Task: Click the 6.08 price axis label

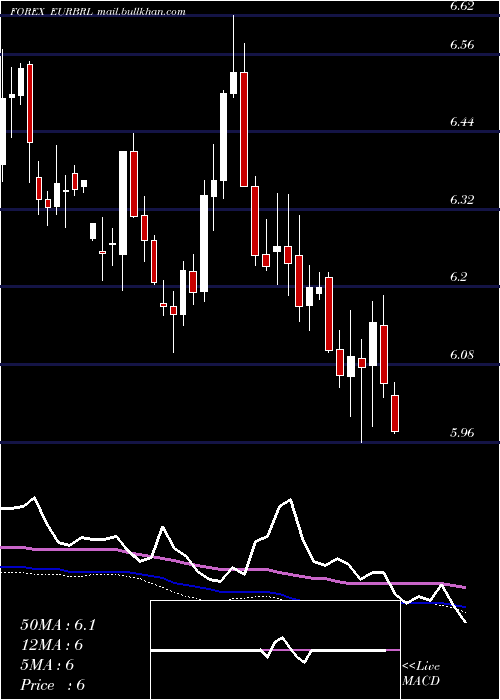Action: coord(462,355)
